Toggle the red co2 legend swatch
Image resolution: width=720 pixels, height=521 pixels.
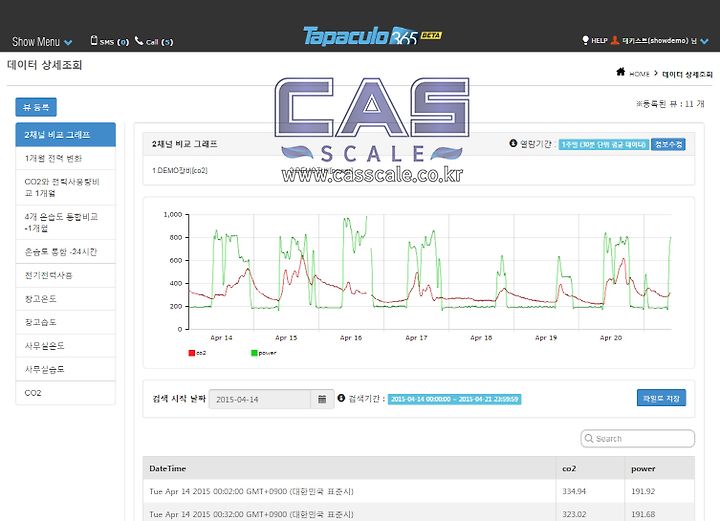coord(191,353)
